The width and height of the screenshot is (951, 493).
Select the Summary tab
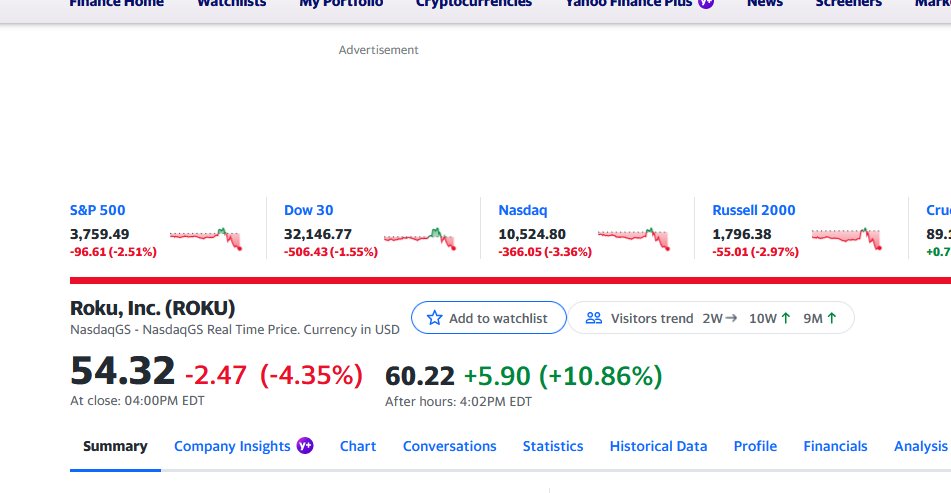tap(115, 446)
